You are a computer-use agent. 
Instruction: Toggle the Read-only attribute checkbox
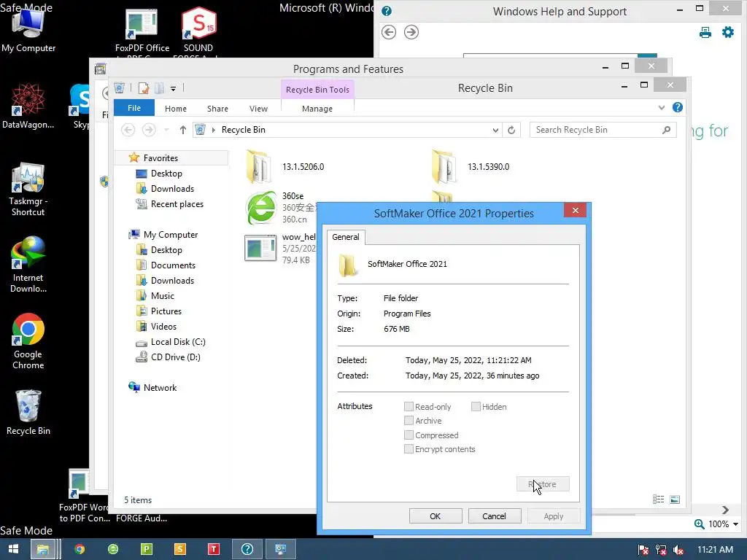(x=409, y=407)
